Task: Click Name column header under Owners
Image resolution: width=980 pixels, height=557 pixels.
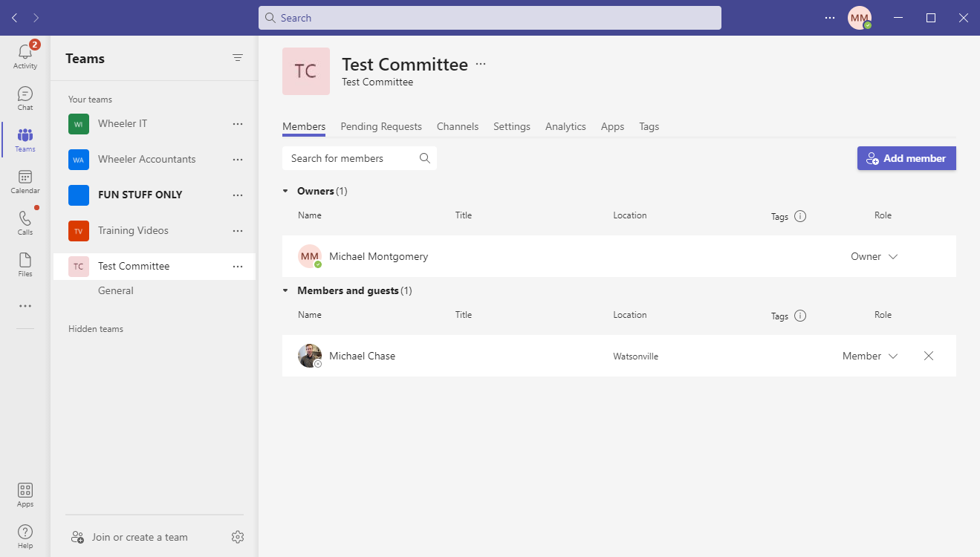Action: coord(310,215)
